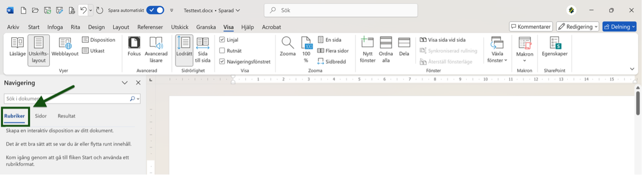
Task: Open the Infoga ribbon tab
Action: 55,27
